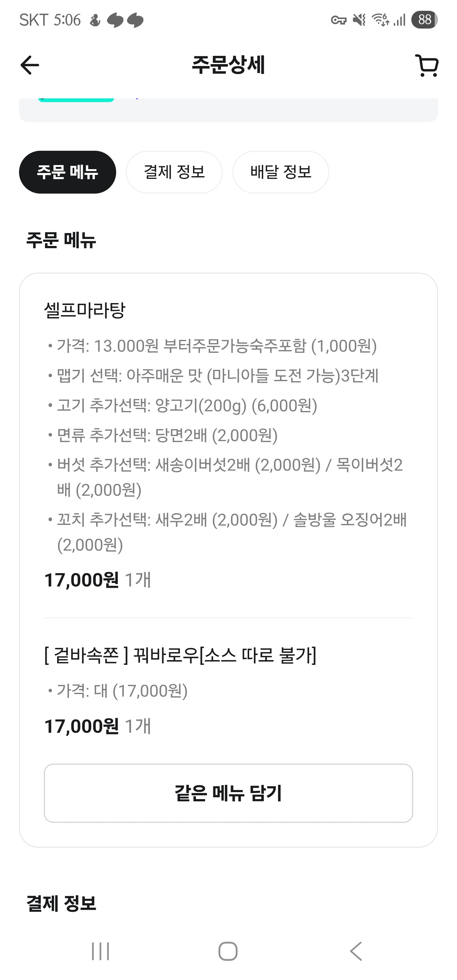Open the shopping cart
The width and height of the screenshot is (457, 980).
click(x=427, y=65)
